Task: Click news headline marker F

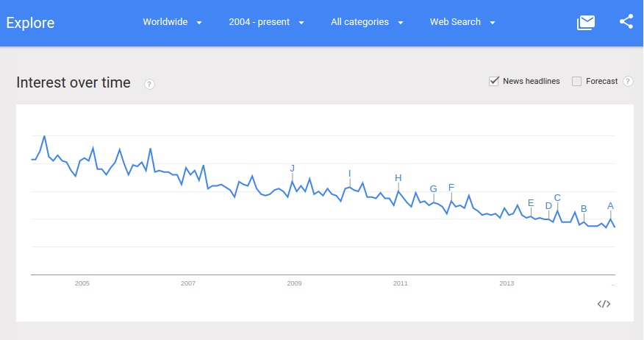Action: (x=451, y=187)
